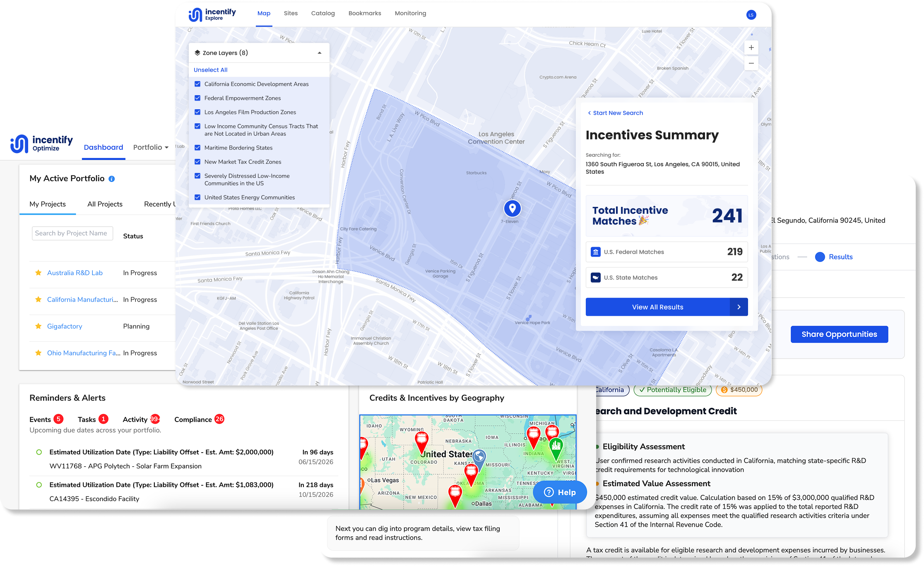Click the Search by Project Name field
This screenshot has height=566, width=924.
click(x=72, y=233)
